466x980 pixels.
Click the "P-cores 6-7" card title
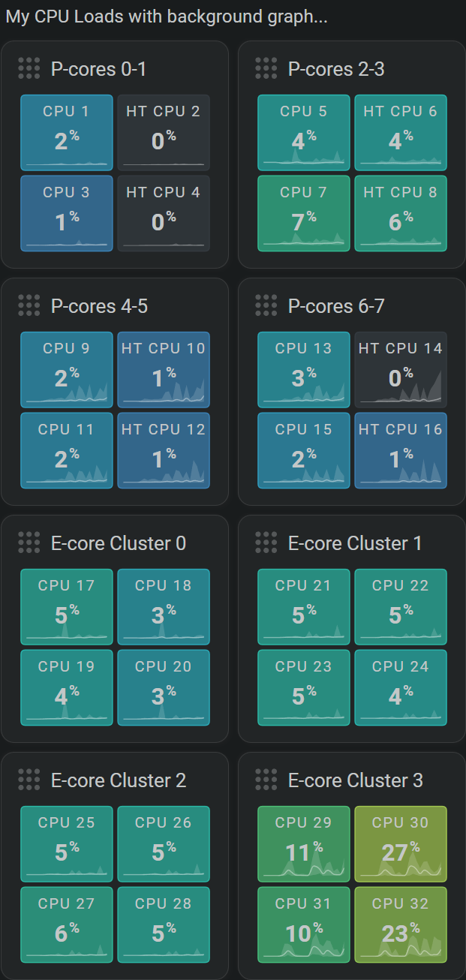tap(336, 306)
